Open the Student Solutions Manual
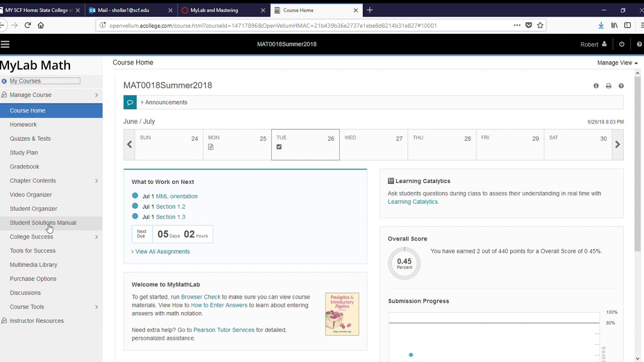 tap(43, 223)
